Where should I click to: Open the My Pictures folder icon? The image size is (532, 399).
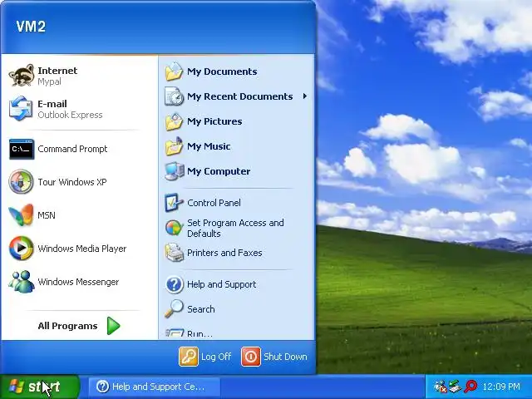click(174, 121)
